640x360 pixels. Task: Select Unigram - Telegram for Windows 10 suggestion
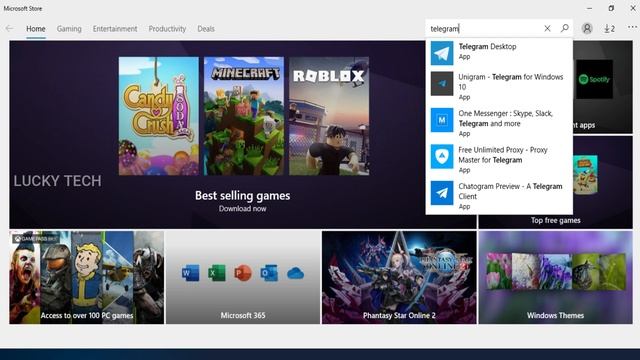[499, 86]
